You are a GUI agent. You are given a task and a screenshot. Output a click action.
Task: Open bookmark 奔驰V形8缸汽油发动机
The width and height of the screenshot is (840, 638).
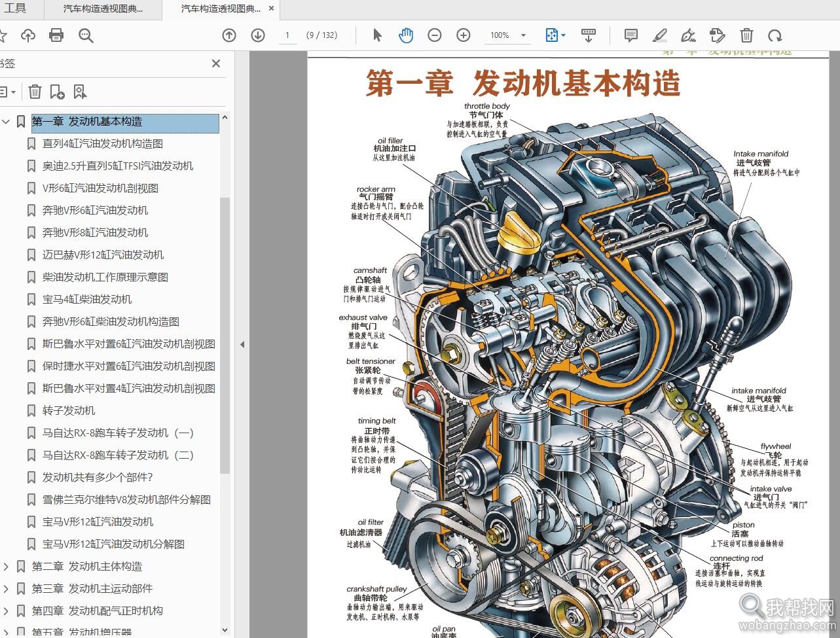(x=96, y=233)
